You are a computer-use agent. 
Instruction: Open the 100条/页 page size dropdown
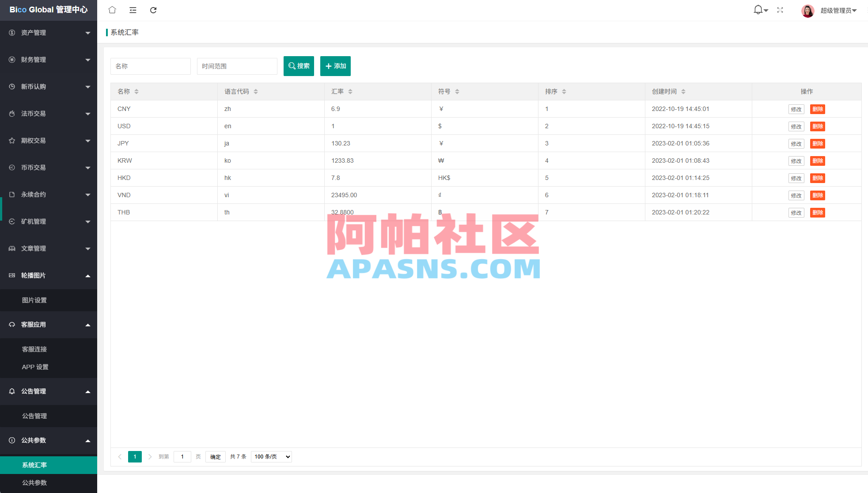(271, 457)
